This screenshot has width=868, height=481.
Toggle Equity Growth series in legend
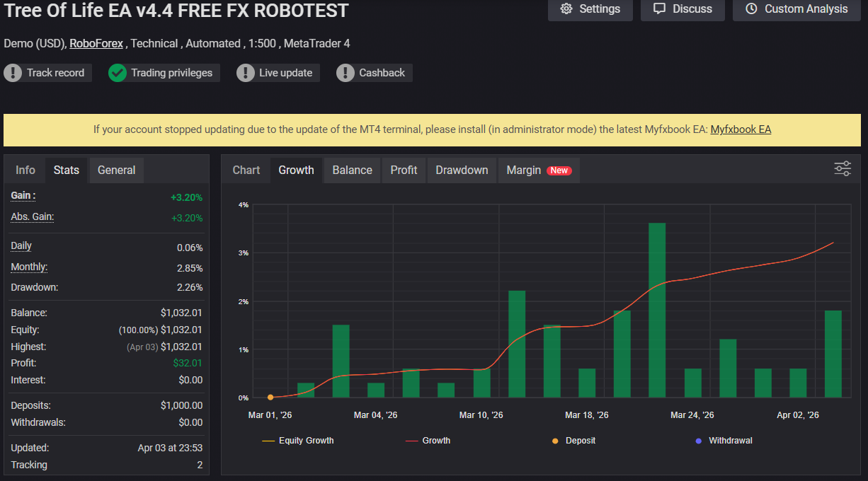[298, 441]
